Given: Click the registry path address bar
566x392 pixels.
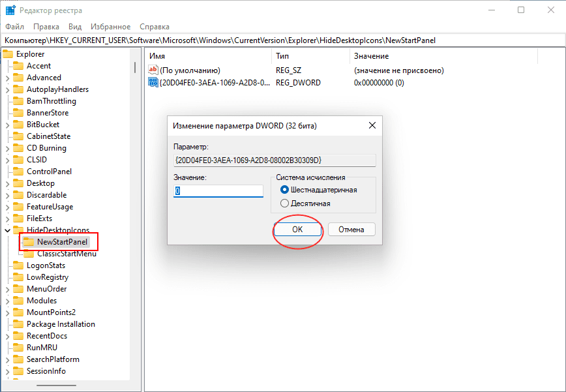Looking at the screenshot, I should [x=283, y=40].
